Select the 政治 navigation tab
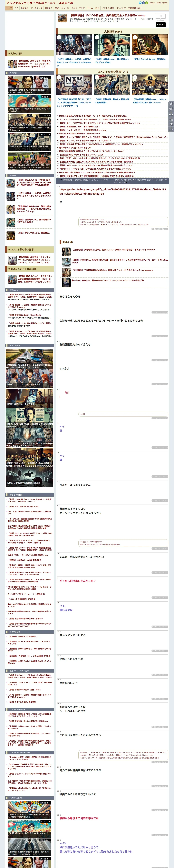Image resolution: width=174 pixels, height=868 pixels. (x=97, y=8)
